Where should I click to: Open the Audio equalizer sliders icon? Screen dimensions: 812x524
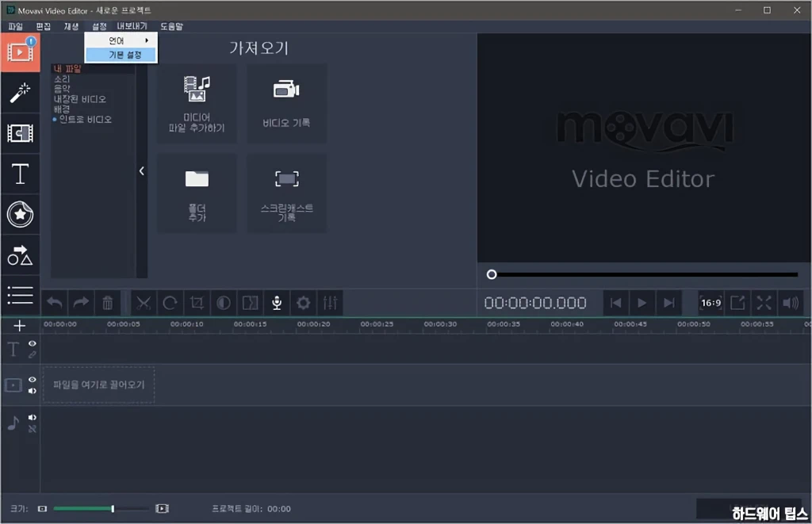click(330, 303)
